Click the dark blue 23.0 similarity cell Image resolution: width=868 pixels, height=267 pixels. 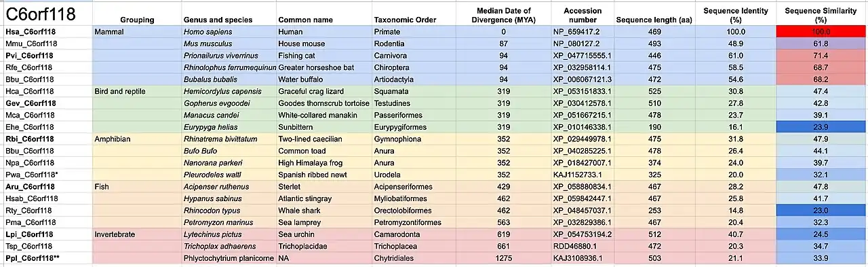tap(821, 211)
